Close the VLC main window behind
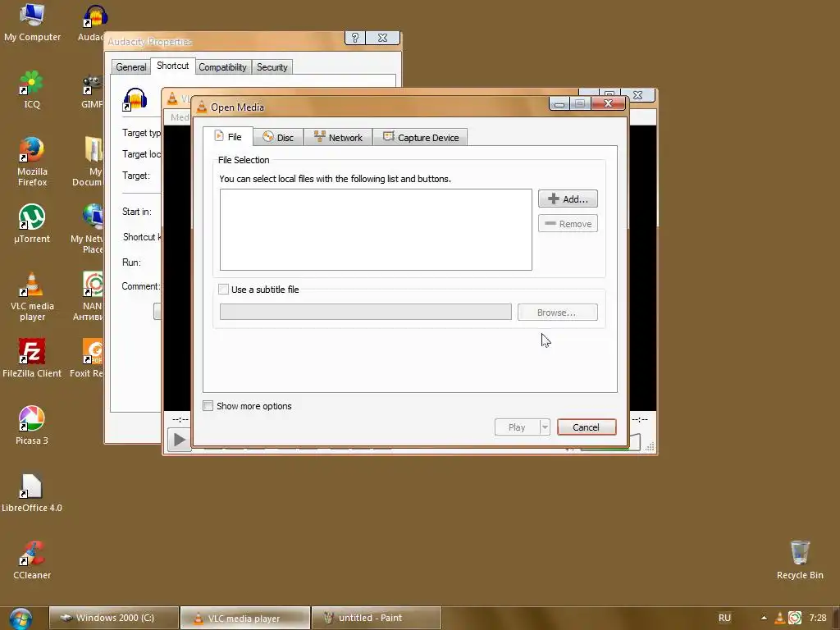The height and width of the screenshot is (630, 840). 637,95
